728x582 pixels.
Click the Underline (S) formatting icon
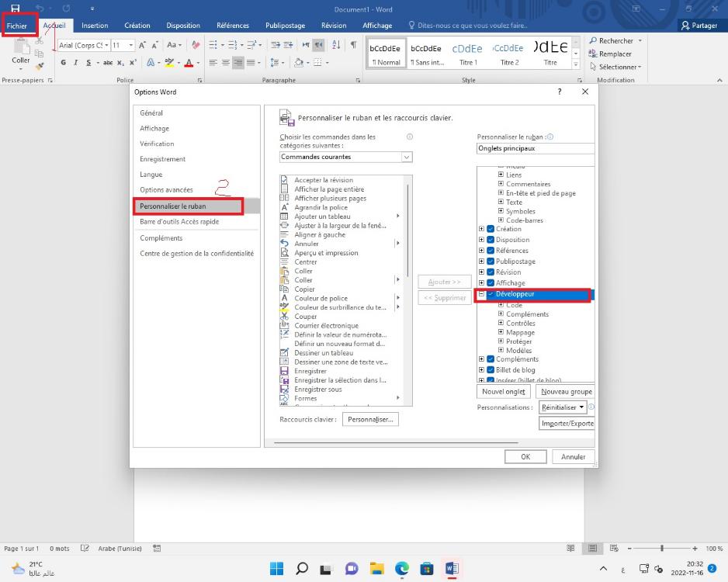click(x=88, y=62)
